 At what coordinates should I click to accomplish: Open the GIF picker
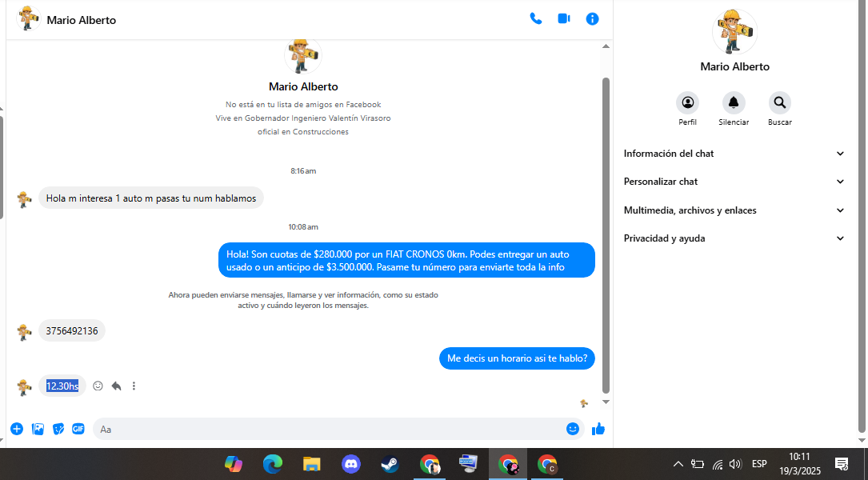pos(78,429)
